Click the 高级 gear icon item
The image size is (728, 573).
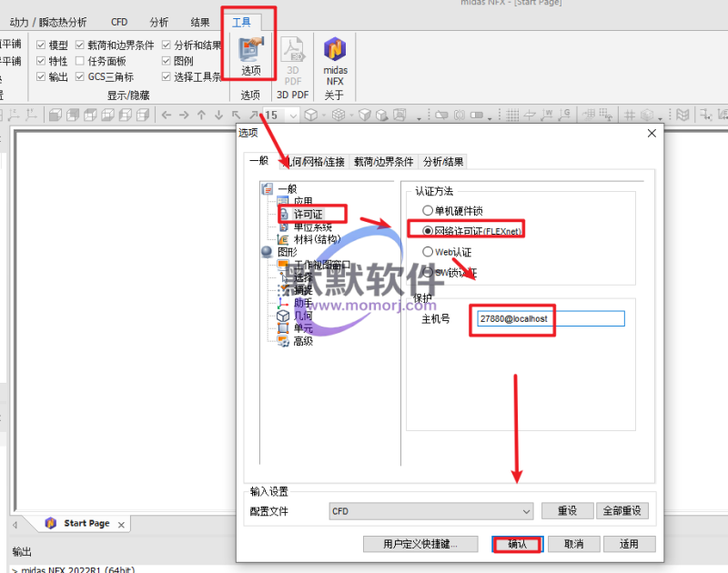pos(283,341)
